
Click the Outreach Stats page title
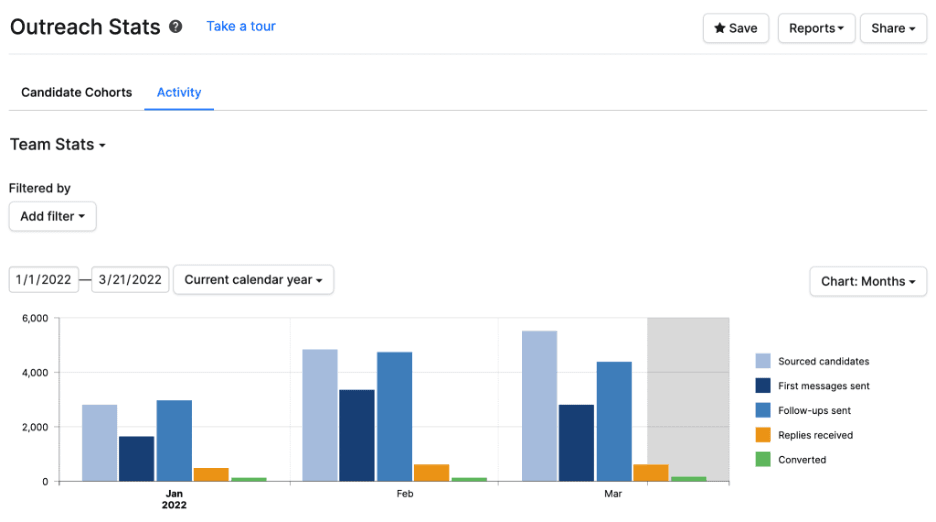85,27
